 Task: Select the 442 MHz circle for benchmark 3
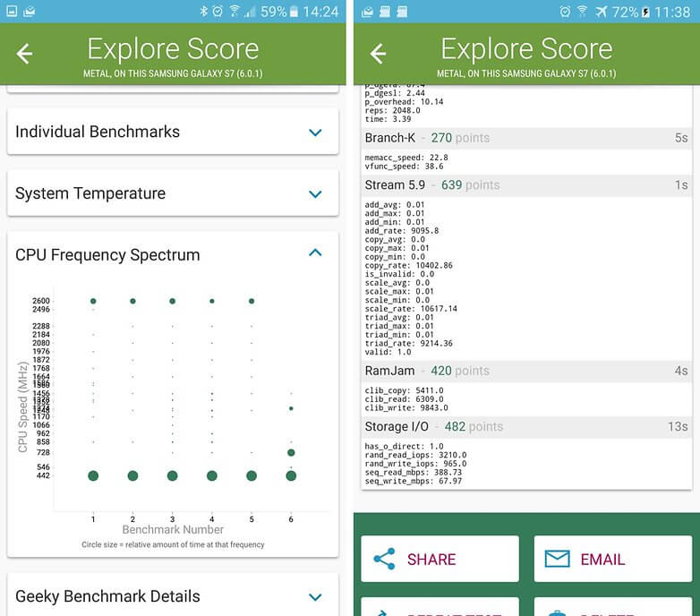click(173, 475)
